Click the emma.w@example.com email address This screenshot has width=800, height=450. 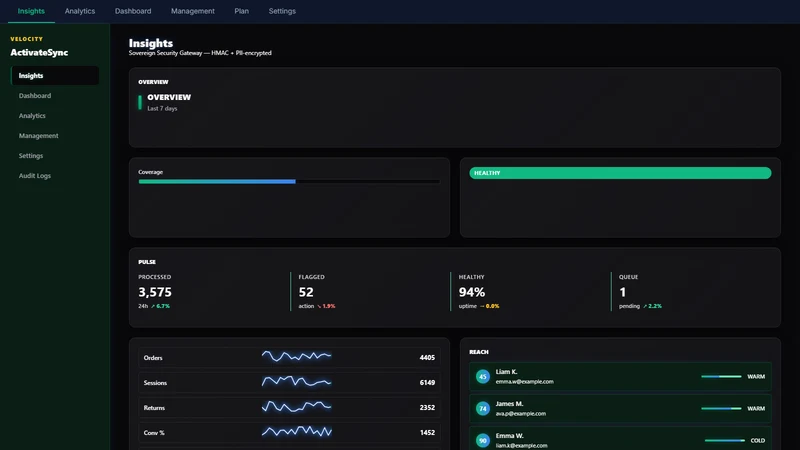[x=524, y=382]
